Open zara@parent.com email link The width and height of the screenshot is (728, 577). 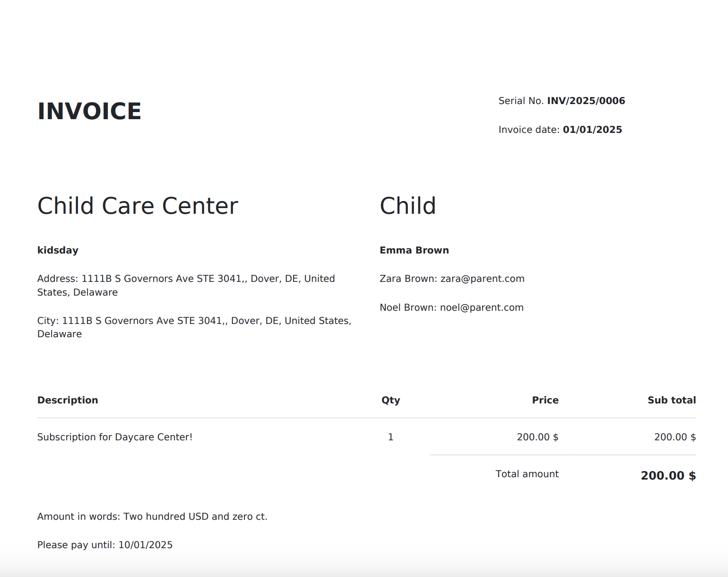482,279
